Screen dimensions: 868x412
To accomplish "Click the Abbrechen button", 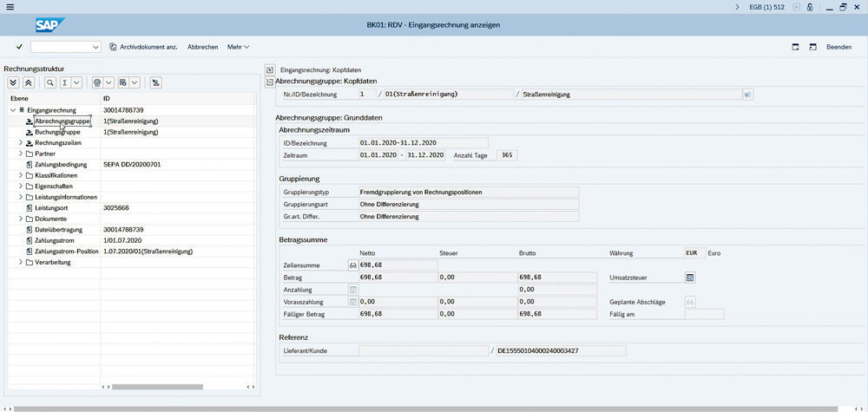I will tap(202, 47).
